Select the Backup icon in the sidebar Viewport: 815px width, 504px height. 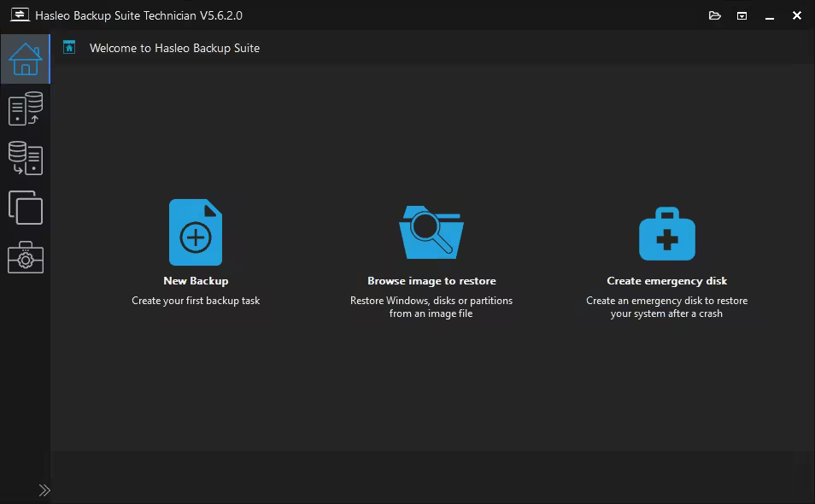point(26,108)
